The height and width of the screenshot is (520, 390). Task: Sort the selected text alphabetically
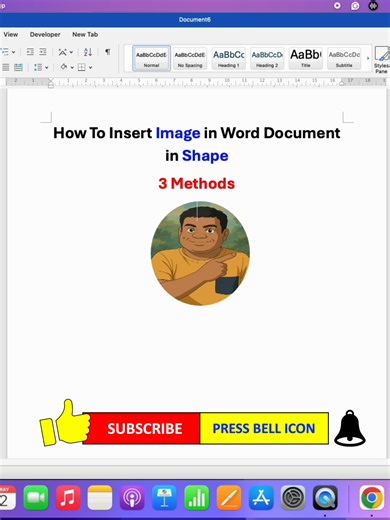[x=88, y=52]
